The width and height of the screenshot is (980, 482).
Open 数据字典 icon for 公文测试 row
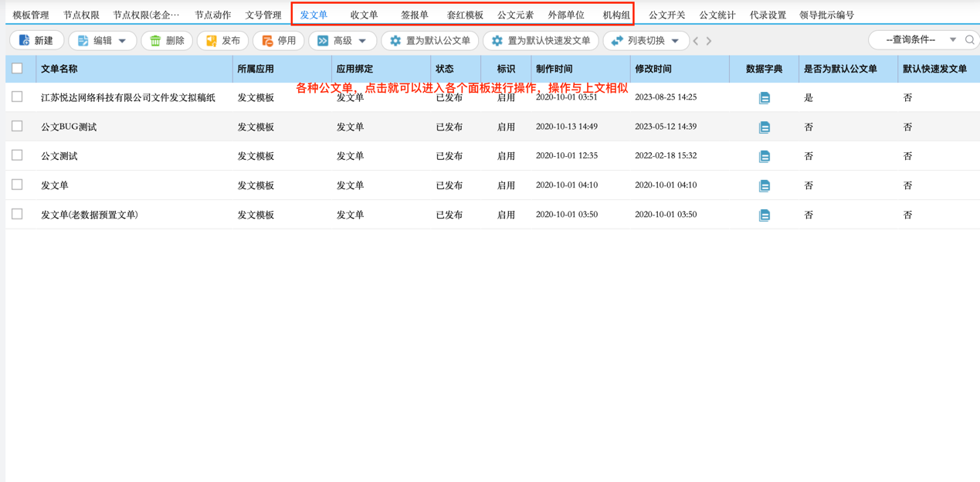coord(764,156)
